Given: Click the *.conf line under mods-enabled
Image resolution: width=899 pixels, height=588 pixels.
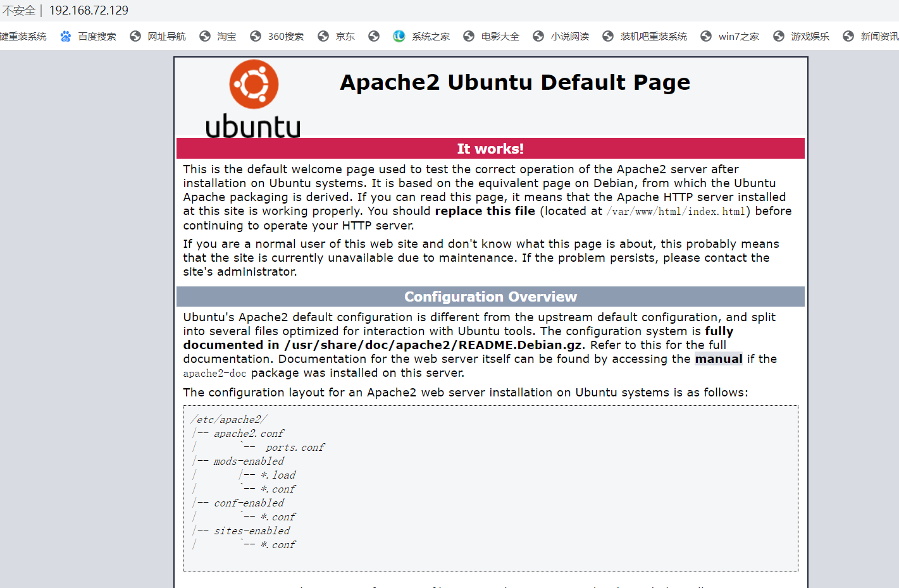Looking at the screenshot, I should (x=278, y=489).
